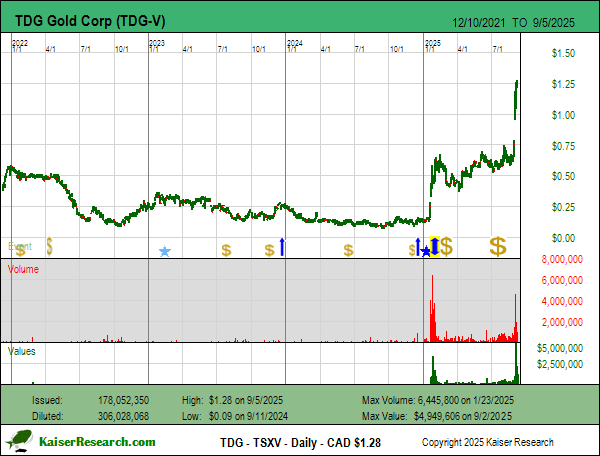
Task: Click the $1.00 price axis label
Action: (x=563, y=115)
